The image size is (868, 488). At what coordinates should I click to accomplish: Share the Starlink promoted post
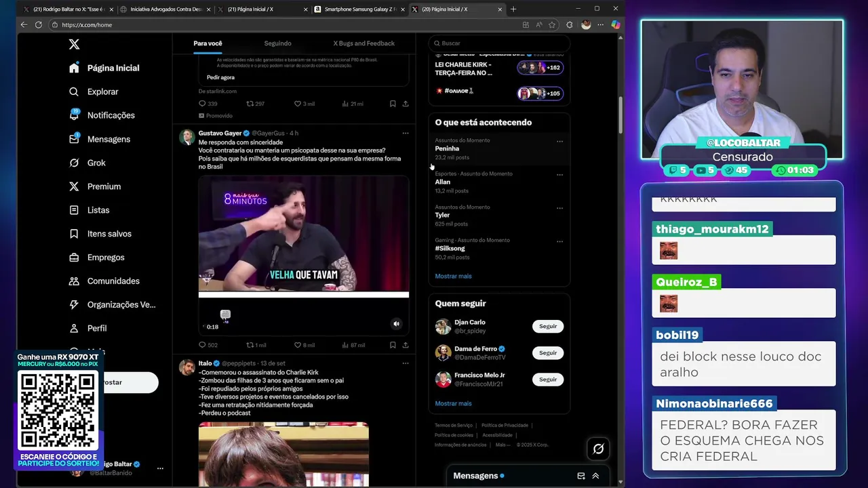[406, 104]
